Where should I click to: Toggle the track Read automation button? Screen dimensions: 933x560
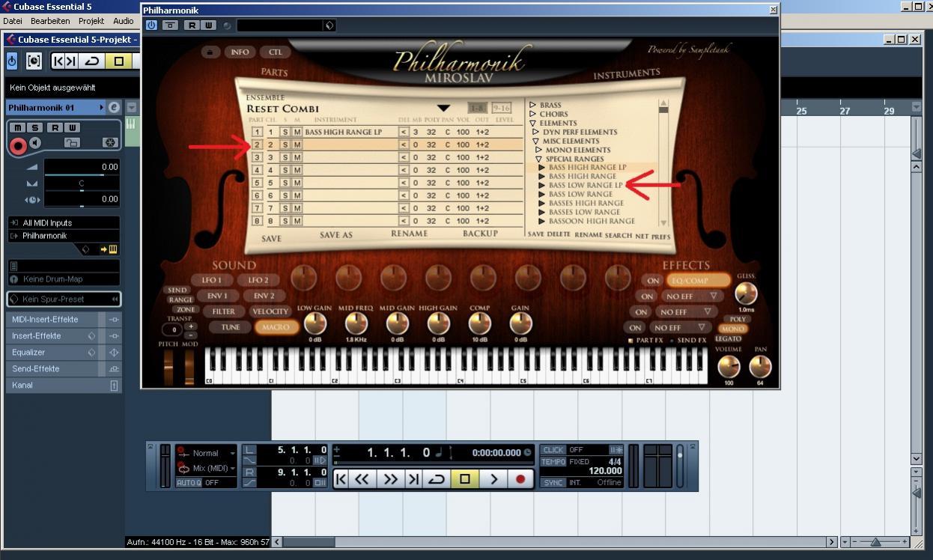click(55, 127)
